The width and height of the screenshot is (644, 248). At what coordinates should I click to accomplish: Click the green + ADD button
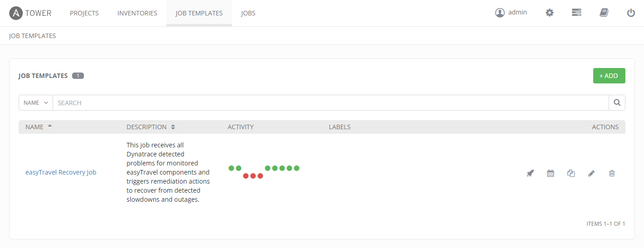pyautogui.click(x=609, y=76)
